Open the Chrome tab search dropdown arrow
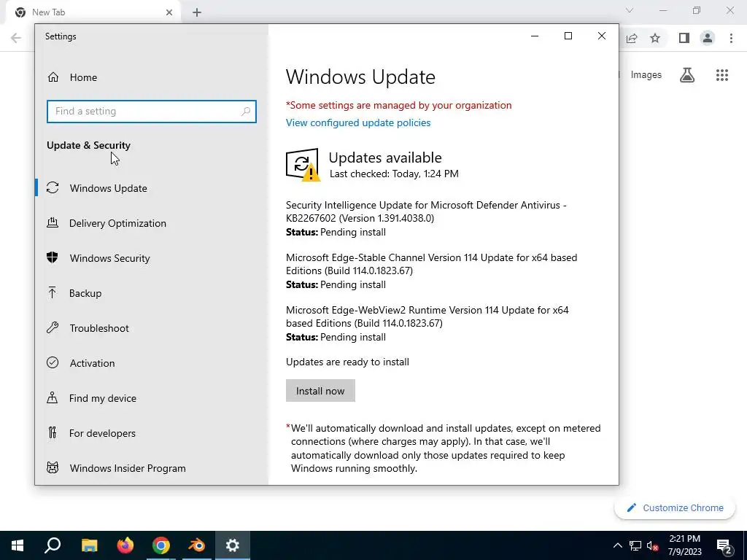The image size is (747, 560). coord(630,10)
